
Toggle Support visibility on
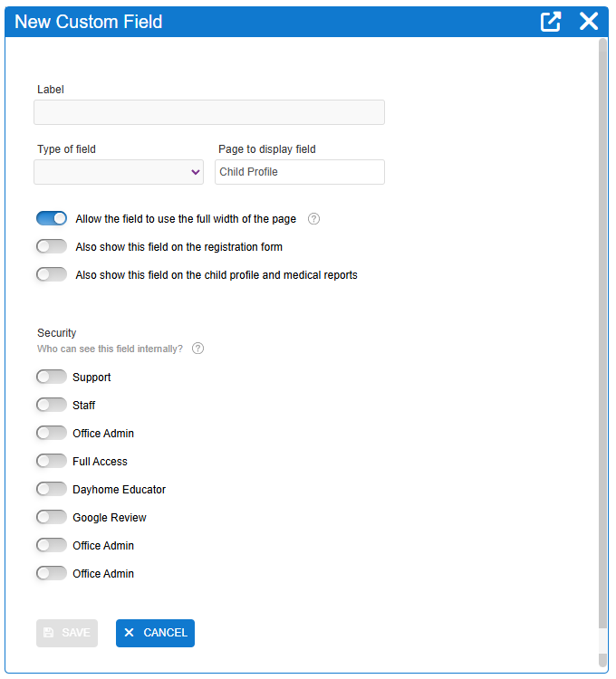tap(52, 377)
